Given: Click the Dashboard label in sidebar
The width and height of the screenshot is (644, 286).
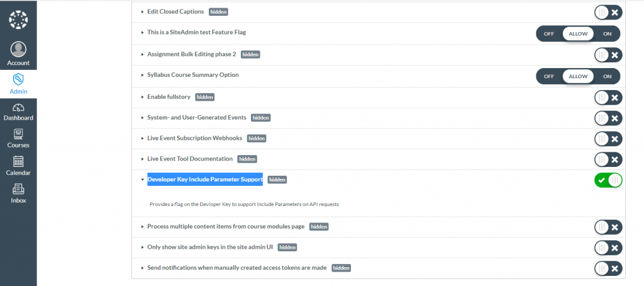Looking at the screenshot, I should pos(18,118).
